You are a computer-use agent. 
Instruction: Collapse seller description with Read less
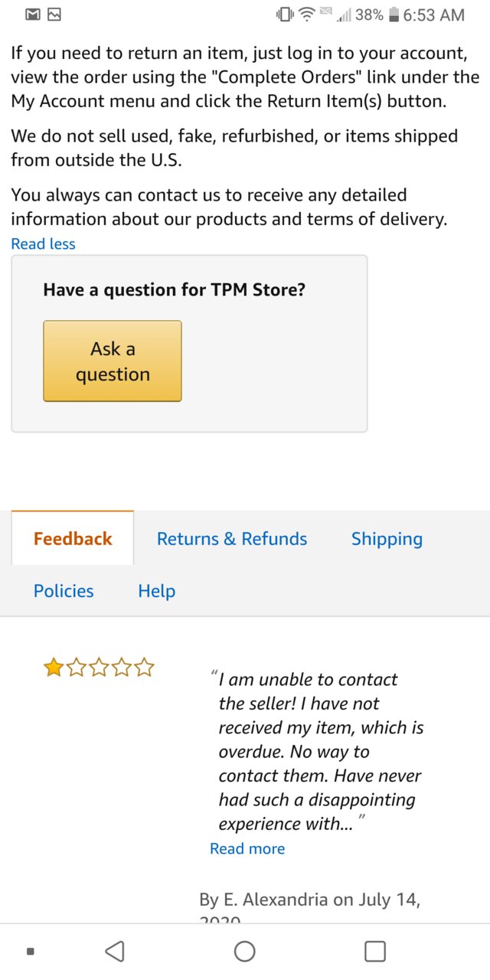(43, 243)
